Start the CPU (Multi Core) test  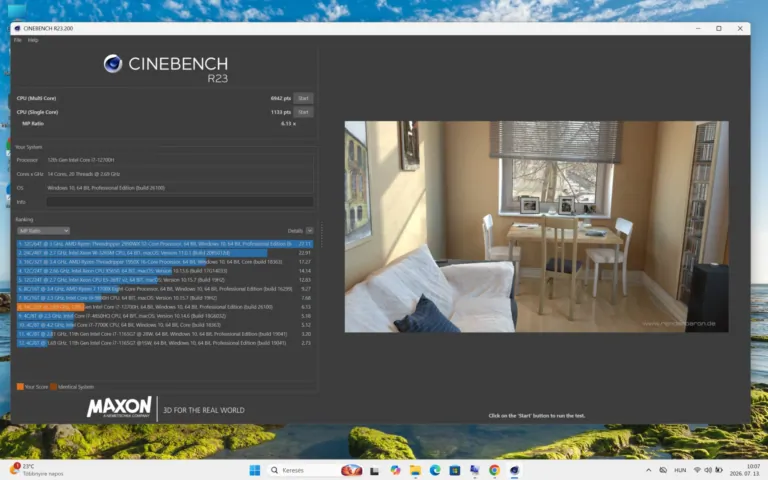(x=303, y=98)
